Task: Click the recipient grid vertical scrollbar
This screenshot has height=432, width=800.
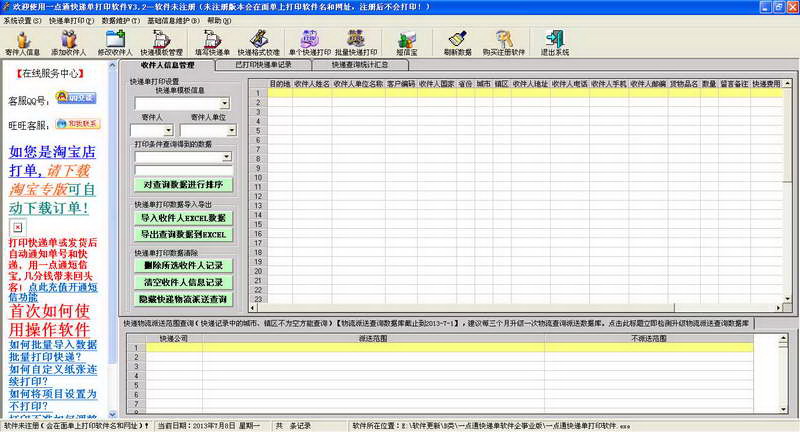Action: click(x=787, y=191)
